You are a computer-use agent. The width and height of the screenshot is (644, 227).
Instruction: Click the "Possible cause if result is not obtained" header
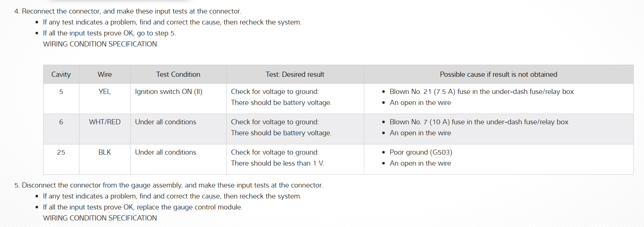tap(498, 74)
